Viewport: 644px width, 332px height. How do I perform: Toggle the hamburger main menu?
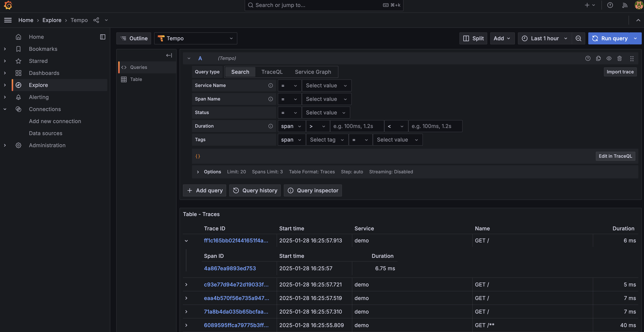pos(8,20)
